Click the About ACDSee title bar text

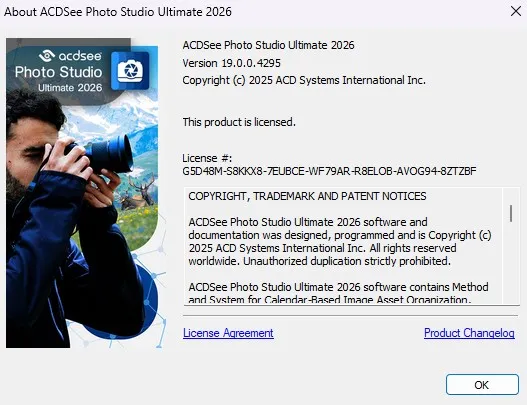[x=118, y=12]
